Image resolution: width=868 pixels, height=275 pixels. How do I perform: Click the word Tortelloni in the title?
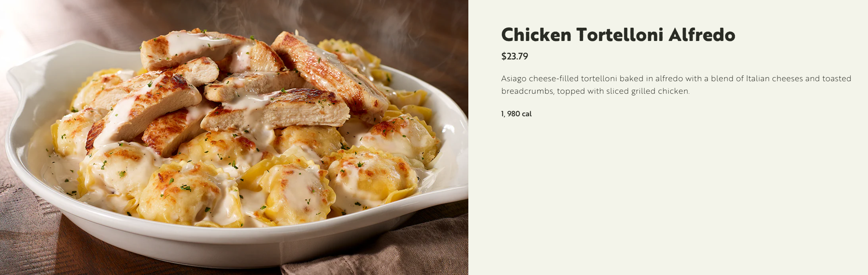pos(620,35)
